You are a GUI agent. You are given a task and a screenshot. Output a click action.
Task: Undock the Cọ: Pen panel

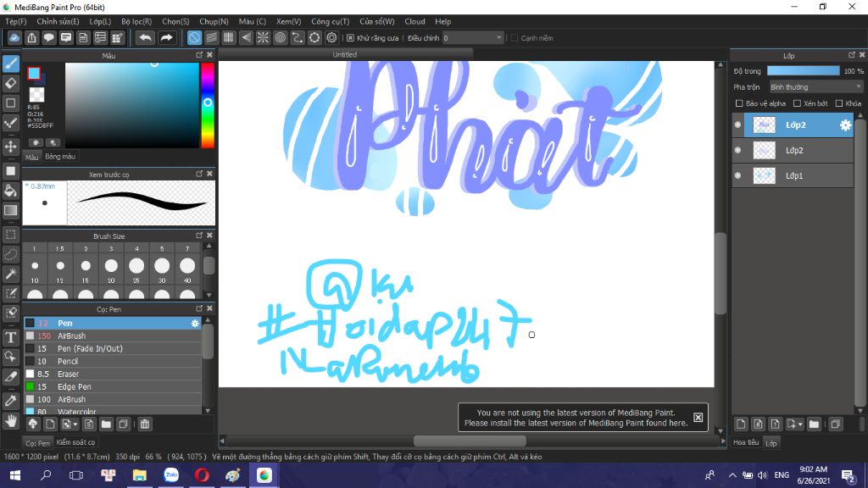[x=199, y=308]
